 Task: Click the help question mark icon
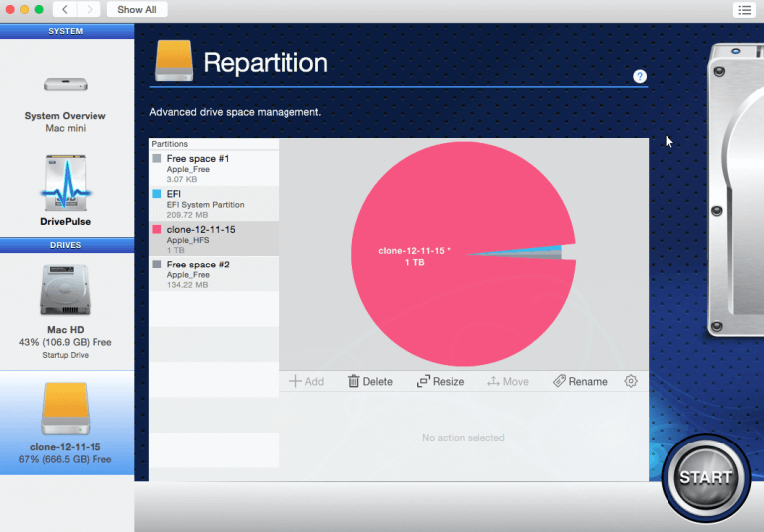[640, 76]
